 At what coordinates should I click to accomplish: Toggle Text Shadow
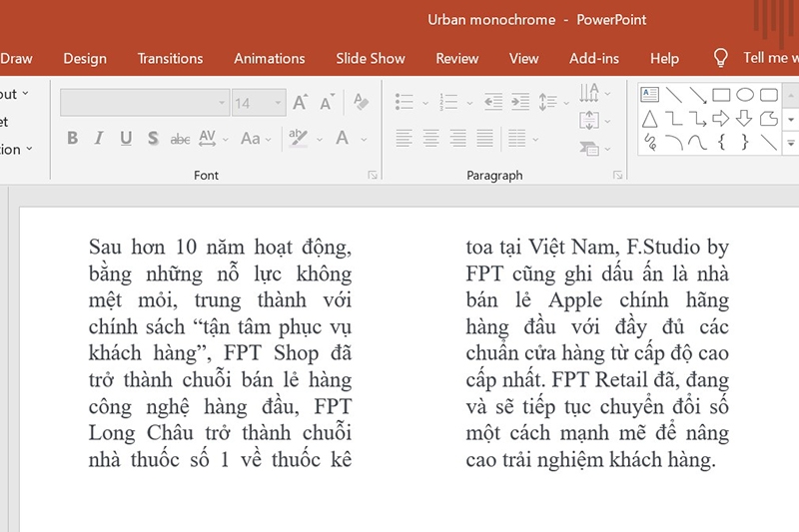[x=153, y=138]
